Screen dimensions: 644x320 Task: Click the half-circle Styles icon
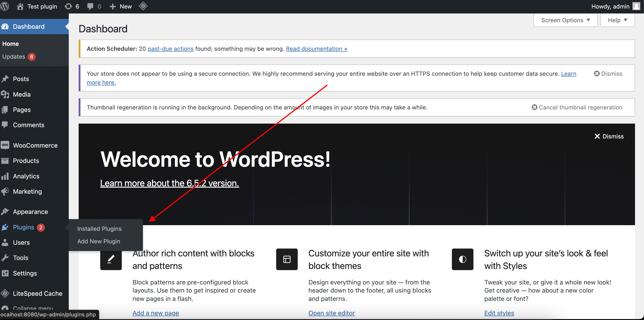[462, 259]
